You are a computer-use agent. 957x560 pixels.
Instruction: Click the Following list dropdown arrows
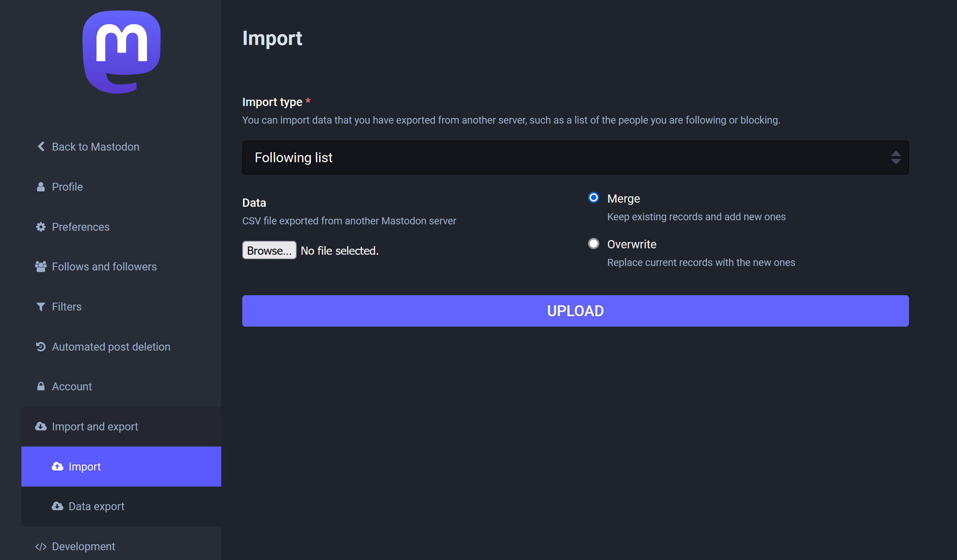point(896,157)
